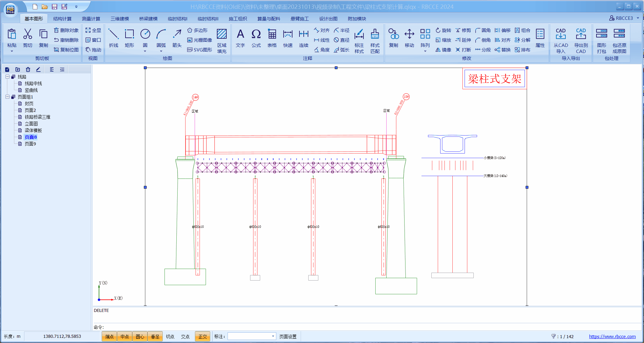Screen dimensions: 644x343
Task: Open 标注样式 dimension style
Action: point(359,41)
